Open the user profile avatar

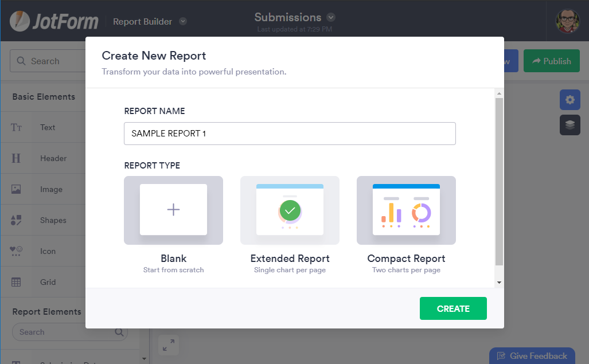pos(567,21)
